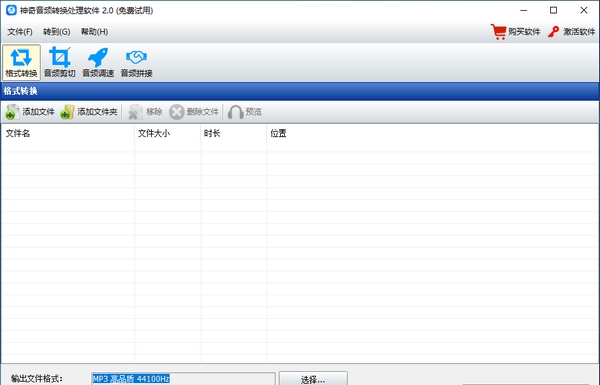Click 添加文件夹 add folder button

pyautogui.click(x=89, y=112)
